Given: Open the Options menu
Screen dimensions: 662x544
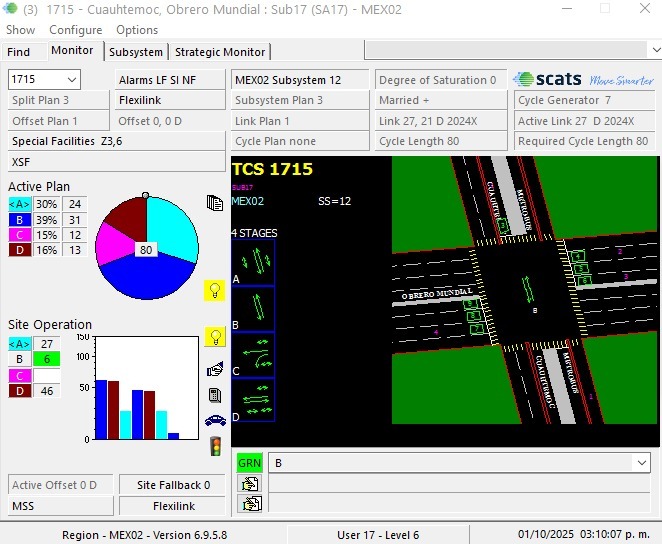Looking at the screenshot, I should tap(137, 30).
